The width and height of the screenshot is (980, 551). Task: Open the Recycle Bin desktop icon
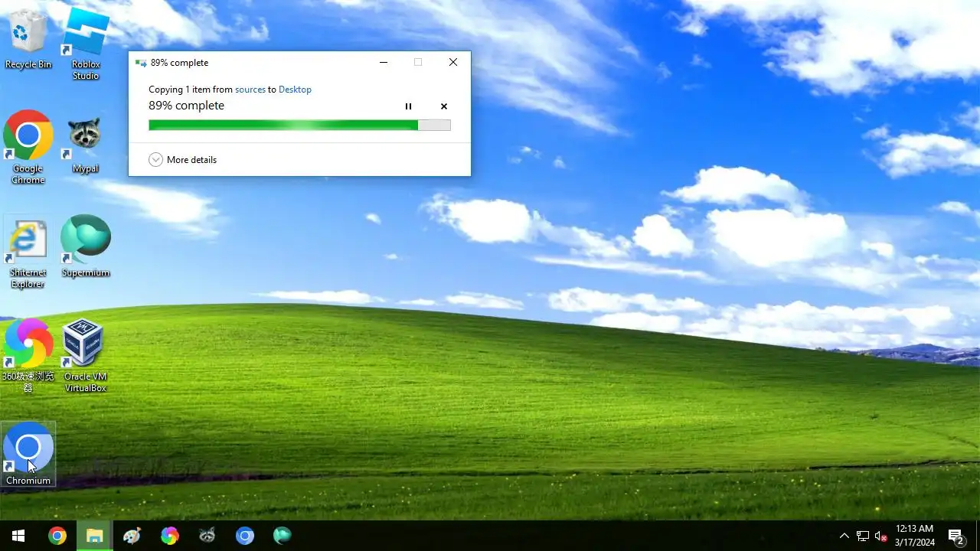28,38
